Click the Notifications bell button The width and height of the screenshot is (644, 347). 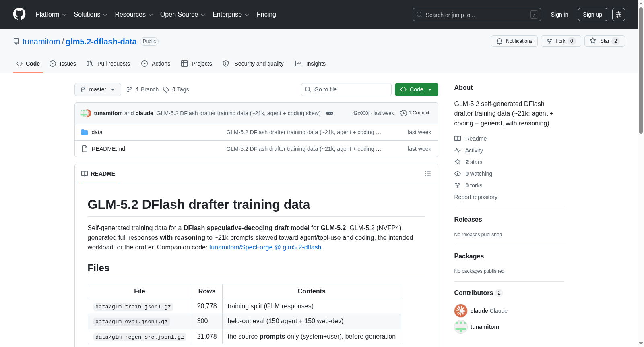tap(514, 41)
